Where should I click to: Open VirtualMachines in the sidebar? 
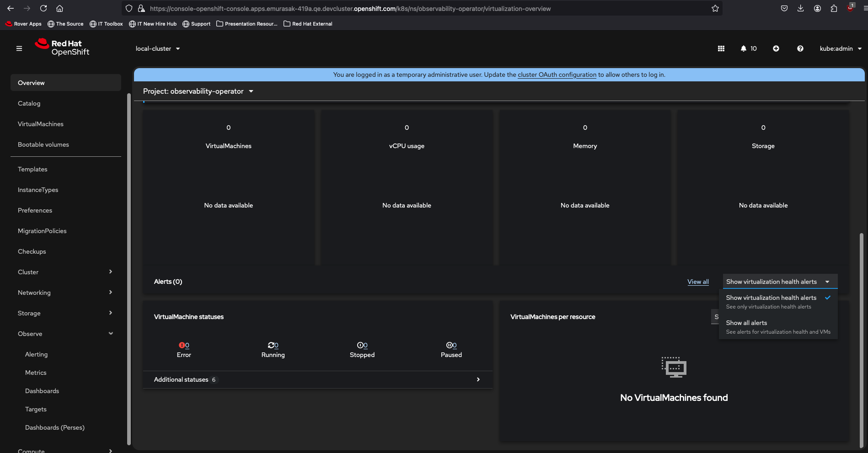click(x=41, y=124)
